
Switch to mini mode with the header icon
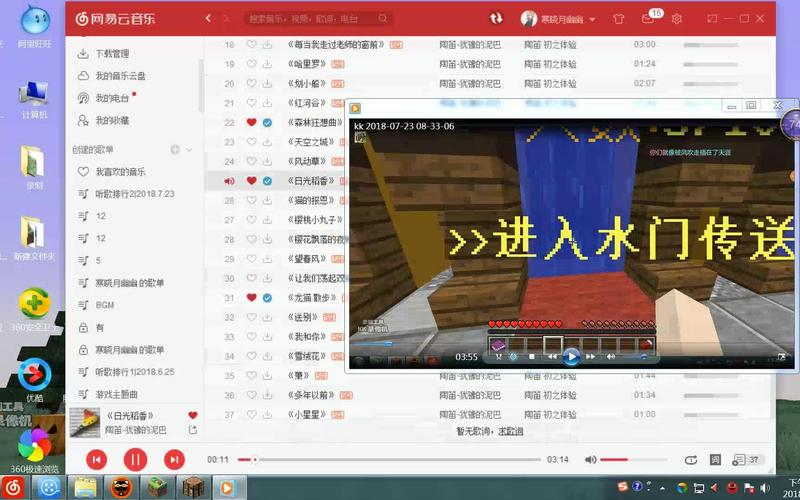tap(712, 18)
